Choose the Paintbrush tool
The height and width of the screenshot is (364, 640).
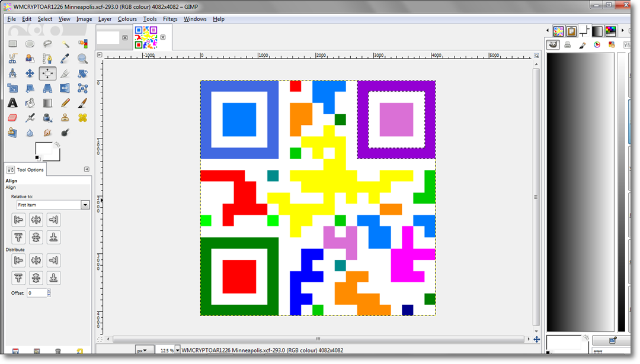click(x=82, y=103)
